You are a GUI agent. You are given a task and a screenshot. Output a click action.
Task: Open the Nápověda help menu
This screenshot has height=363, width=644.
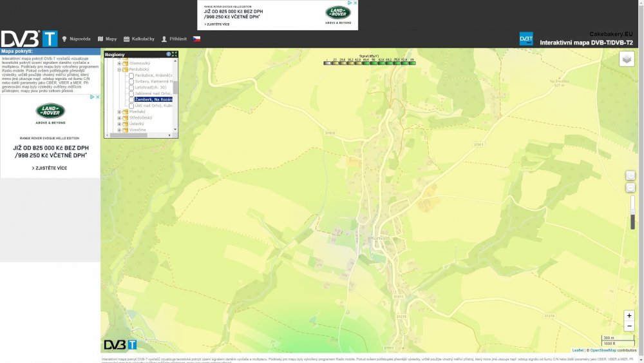pos(77,39)
